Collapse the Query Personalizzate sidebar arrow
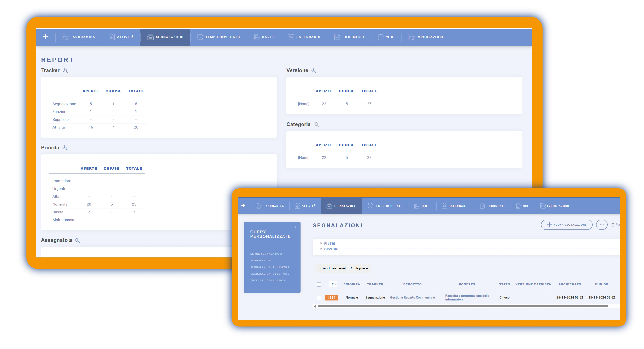This screenshot has height=349, width=644. pos(295,227)
